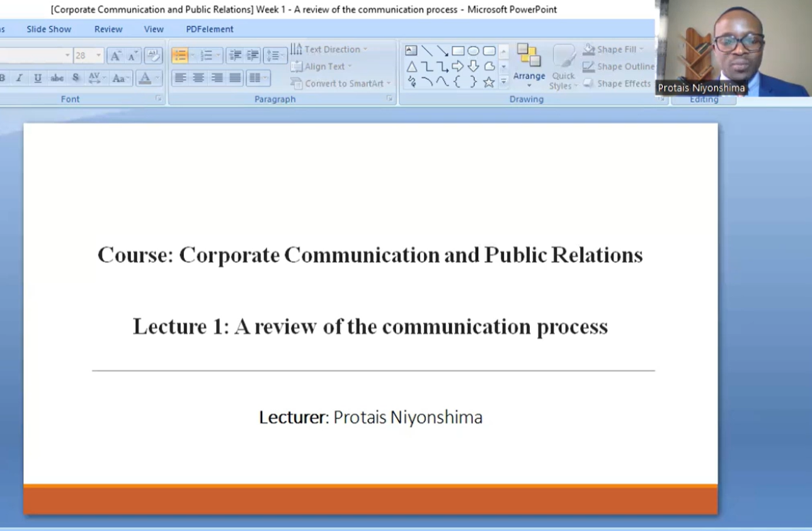
Task: Open the Font Color picker
Action: pyautogui.click(x=149, y=78)
